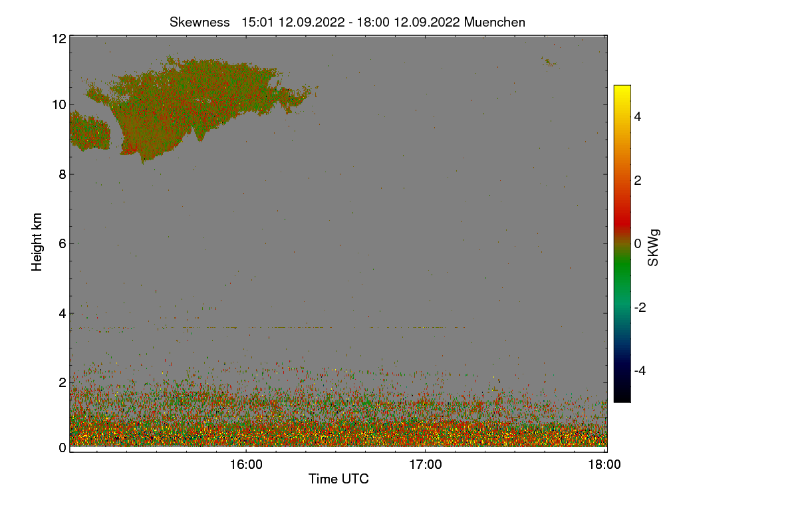Viewport: 798px width, 532px height.
Task: Click the 12 km height tick label
Action: [x=59, y=39]
